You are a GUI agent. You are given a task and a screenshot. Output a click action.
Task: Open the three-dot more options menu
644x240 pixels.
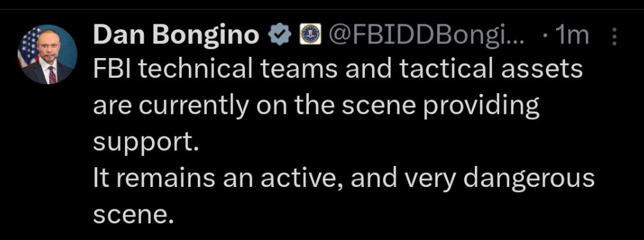click(x=615, y=36)
